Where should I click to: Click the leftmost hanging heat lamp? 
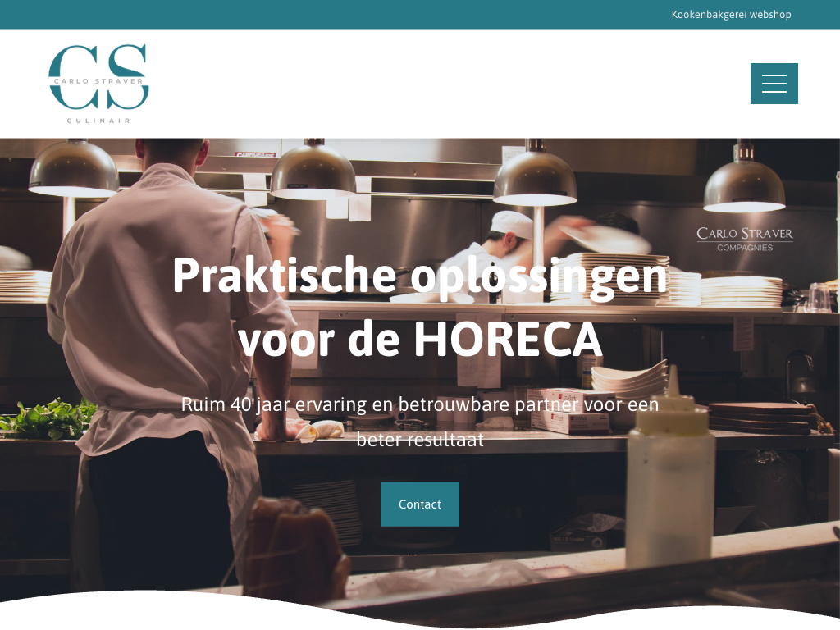click(x=73, y=167)
